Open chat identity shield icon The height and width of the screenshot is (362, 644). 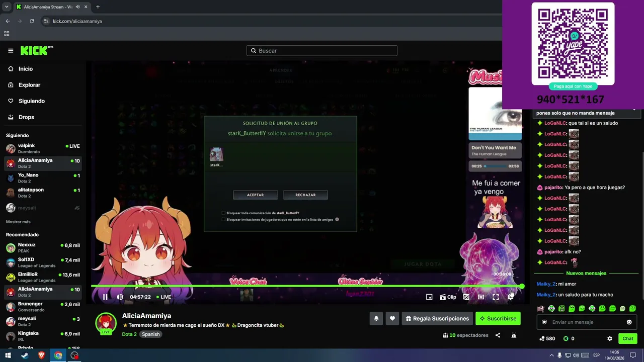[x=544, y=322]
